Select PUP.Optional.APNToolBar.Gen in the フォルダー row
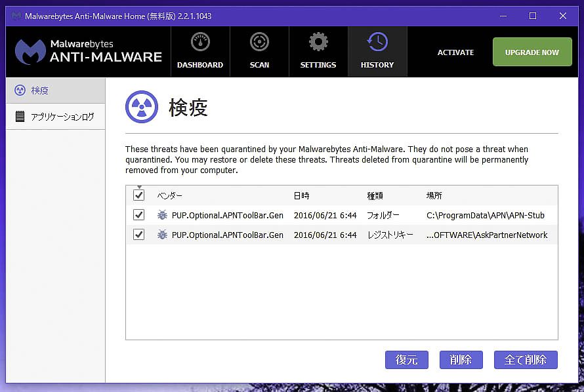Image resolution: width=584 pixels, height=392 pixels. coord(228,216)
